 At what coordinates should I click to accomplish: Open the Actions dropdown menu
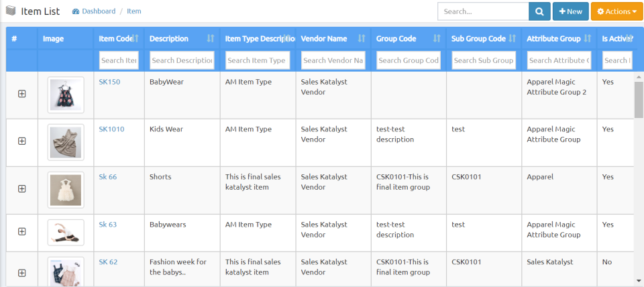click(x=612, y=11)
